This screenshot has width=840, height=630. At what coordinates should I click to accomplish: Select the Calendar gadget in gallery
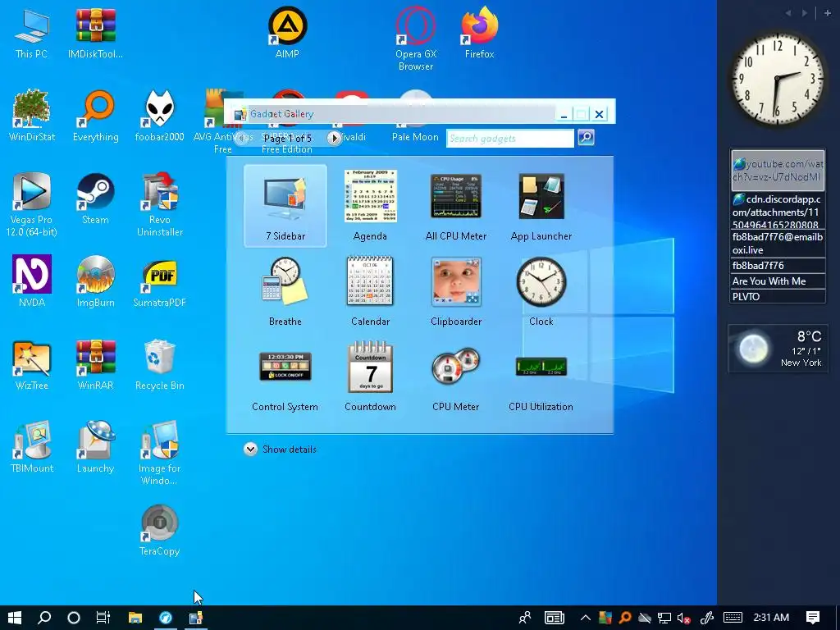coord(370,291)
